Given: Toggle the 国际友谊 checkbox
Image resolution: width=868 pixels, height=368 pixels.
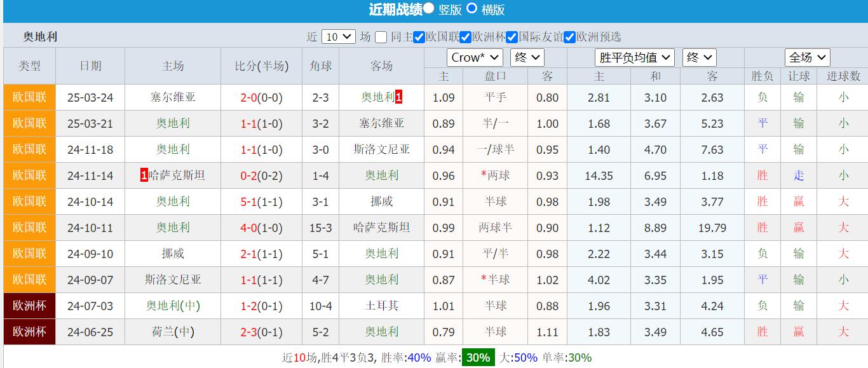Looking at the screenshot, I should [x=512, y=37].
